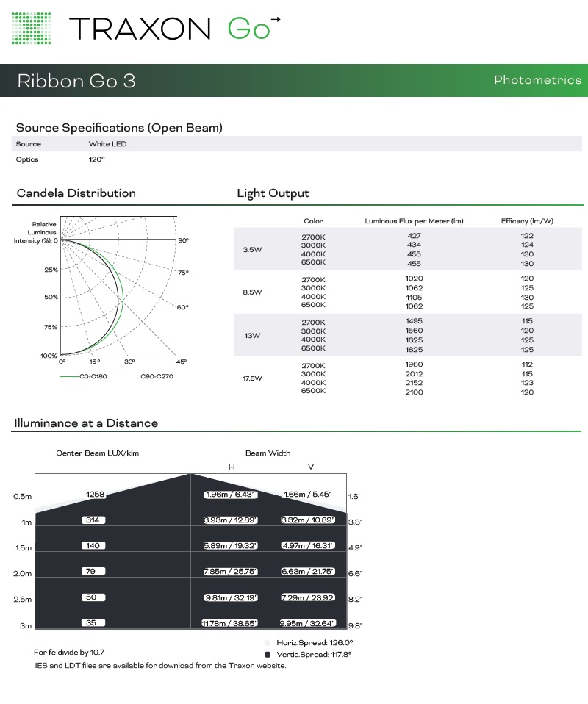Click the green C0-C180 legend line
The height and width of the screenshot is (704, 588).
(68, 376)
